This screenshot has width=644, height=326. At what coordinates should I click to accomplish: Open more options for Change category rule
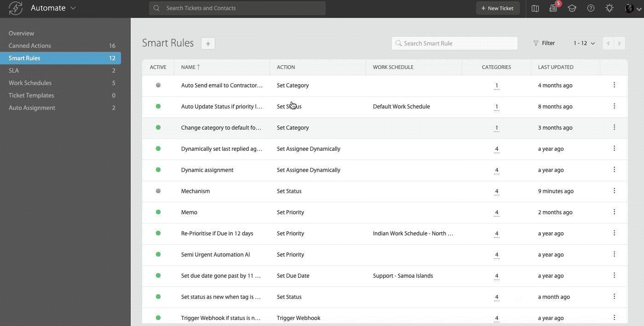614,127
